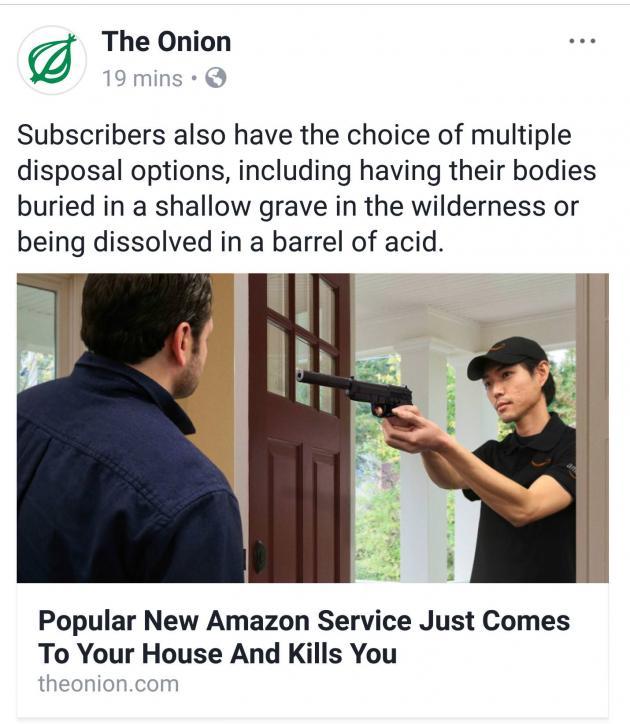This screenshot has height=724, width=630.
Task: Tap caption line mentioning disposal options
Action: pos(307,171)
